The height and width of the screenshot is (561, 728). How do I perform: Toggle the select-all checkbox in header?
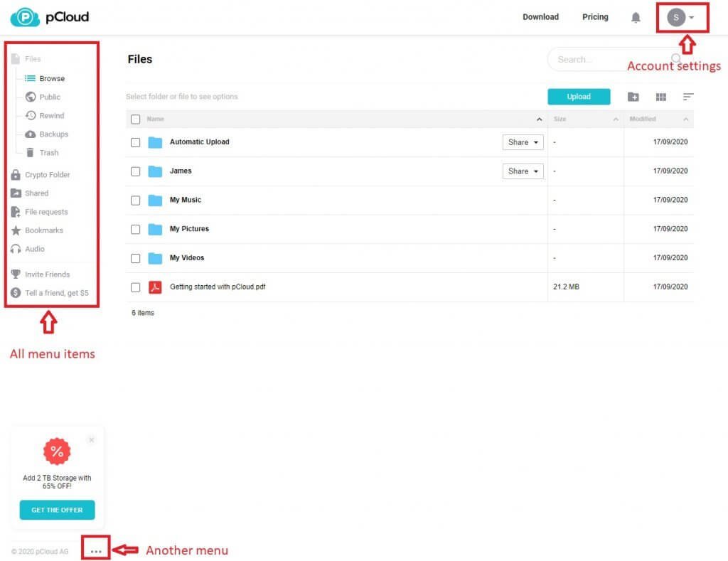(x=136, y=119)
